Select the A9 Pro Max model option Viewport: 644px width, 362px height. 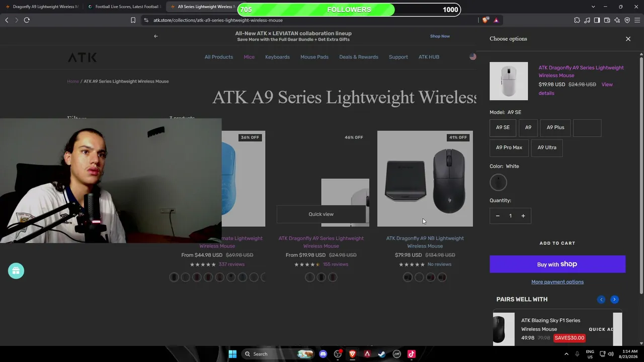point(509,148)
